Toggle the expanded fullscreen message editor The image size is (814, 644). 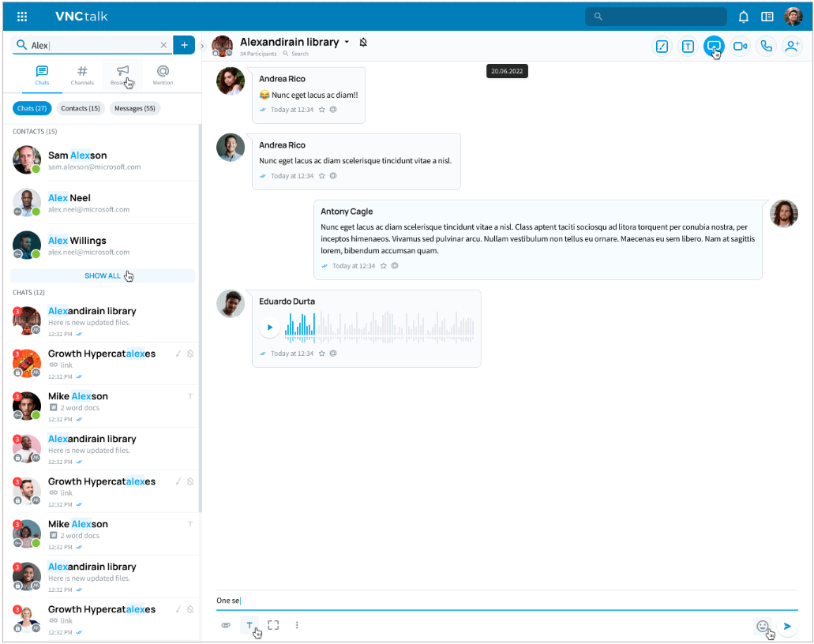point(273,625)
